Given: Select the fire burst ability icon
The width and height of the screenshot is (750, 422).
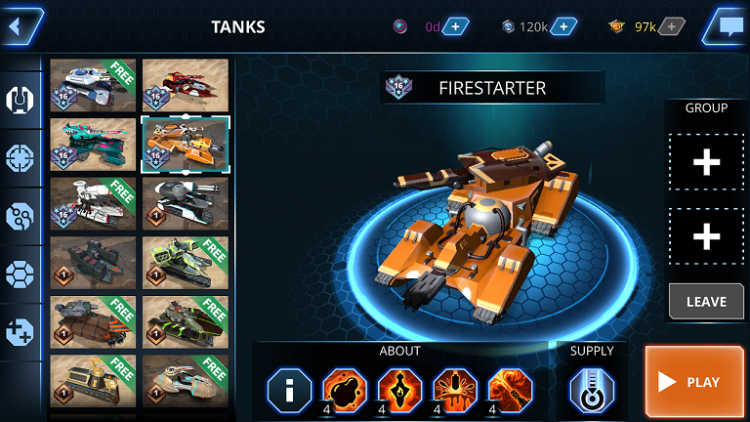Looking at the screenshot, I should click(x=454, y=391).
